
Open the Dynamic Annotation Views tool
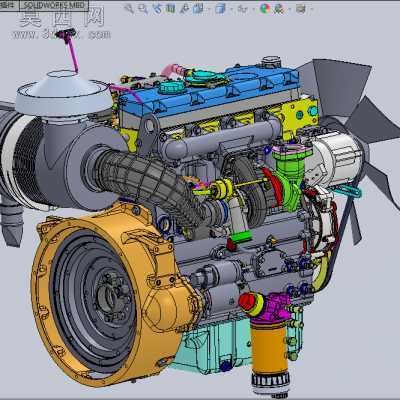pyautogui.click(x=184, y=8)
